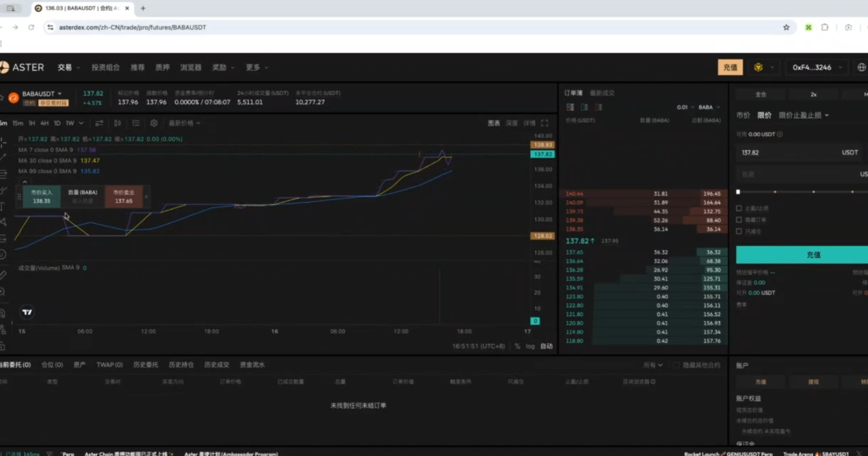Switch order book layout with first view icon
Viewport: 868px width, 456px height.
click(570, 107)
